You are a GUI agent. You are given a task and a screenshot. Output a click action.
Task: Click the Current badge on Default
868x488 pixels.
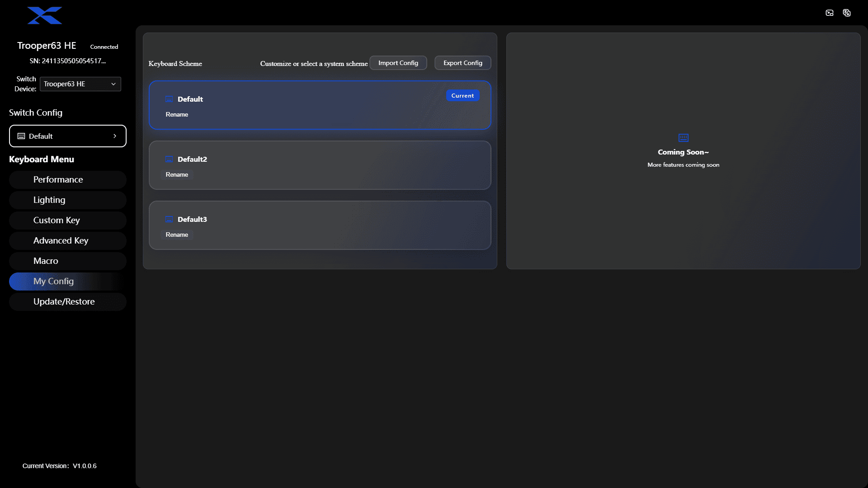(x=462, y=95)
